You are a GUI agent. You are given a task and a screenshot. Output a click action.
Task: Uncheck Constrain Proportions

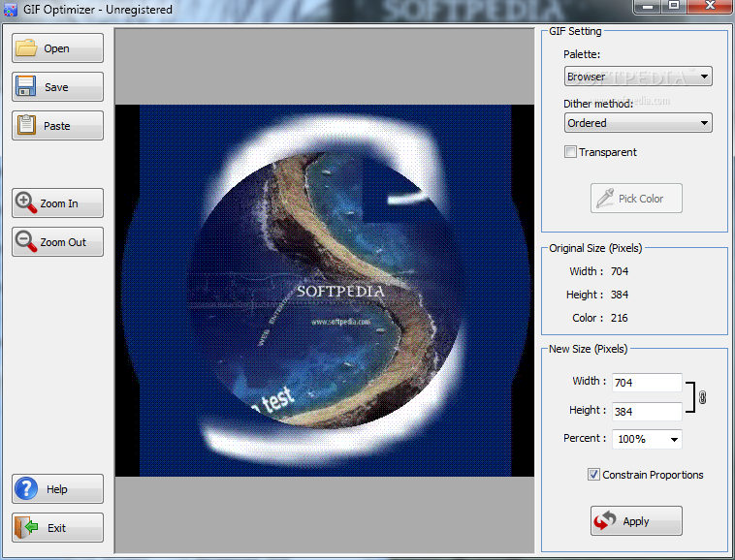(593, 475)
